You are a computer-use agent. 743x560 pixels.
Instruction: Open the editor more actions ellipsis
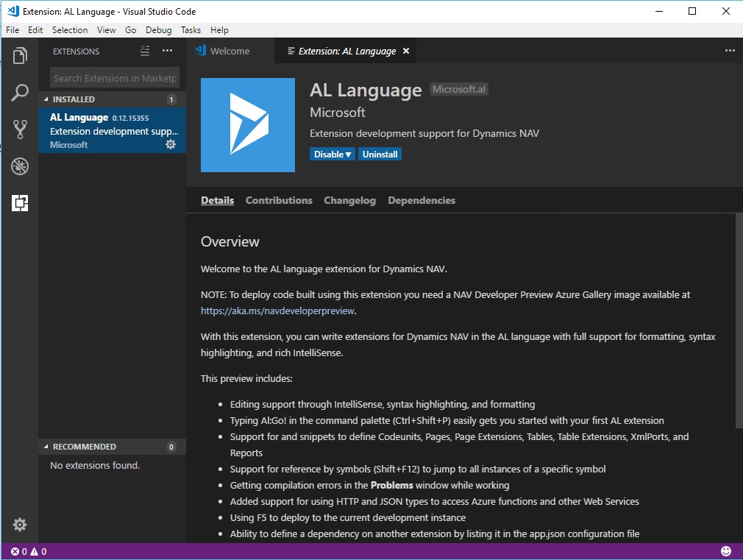(x=730, y=51)
